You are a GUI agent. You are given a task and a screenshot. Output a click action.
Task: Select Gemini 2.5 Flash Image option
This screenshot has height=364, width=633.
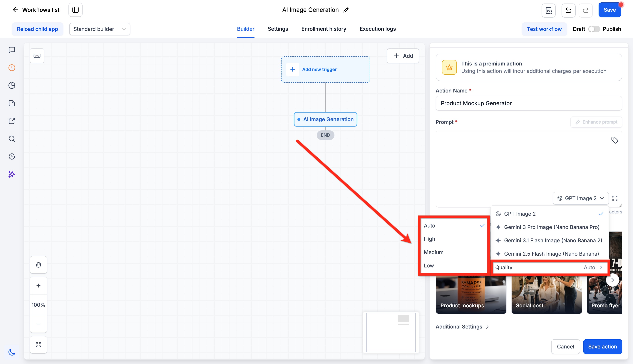click(x=550, y=254)
